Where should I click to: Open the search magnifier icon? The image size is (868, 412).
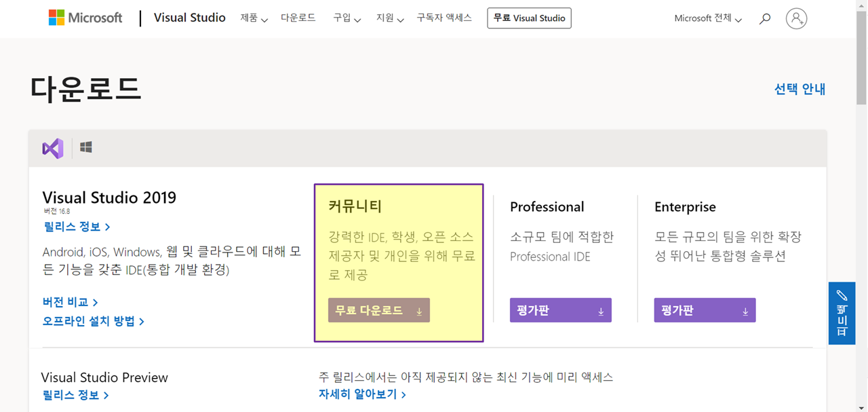click(x=765, y=19)
